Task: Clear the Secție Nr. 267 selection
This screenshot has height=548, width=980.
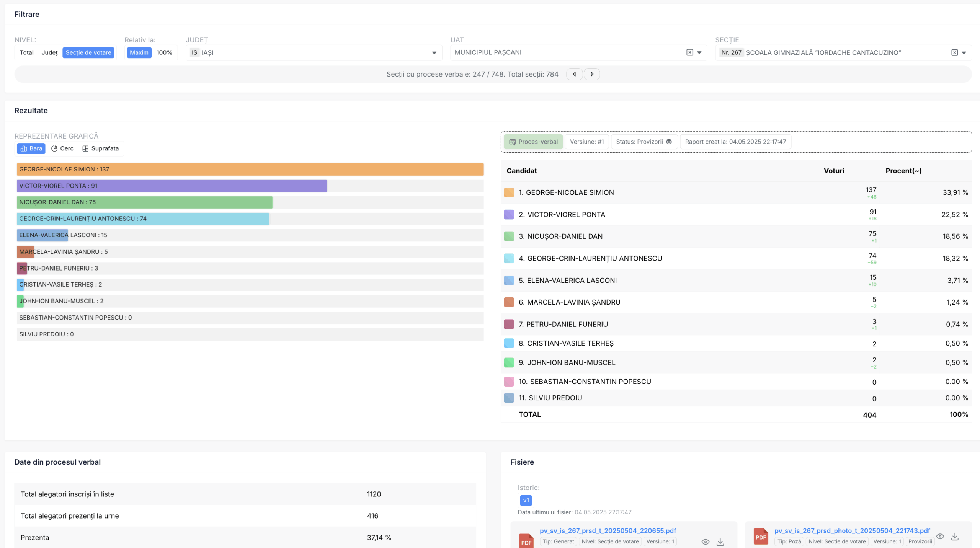Action: 954,52
